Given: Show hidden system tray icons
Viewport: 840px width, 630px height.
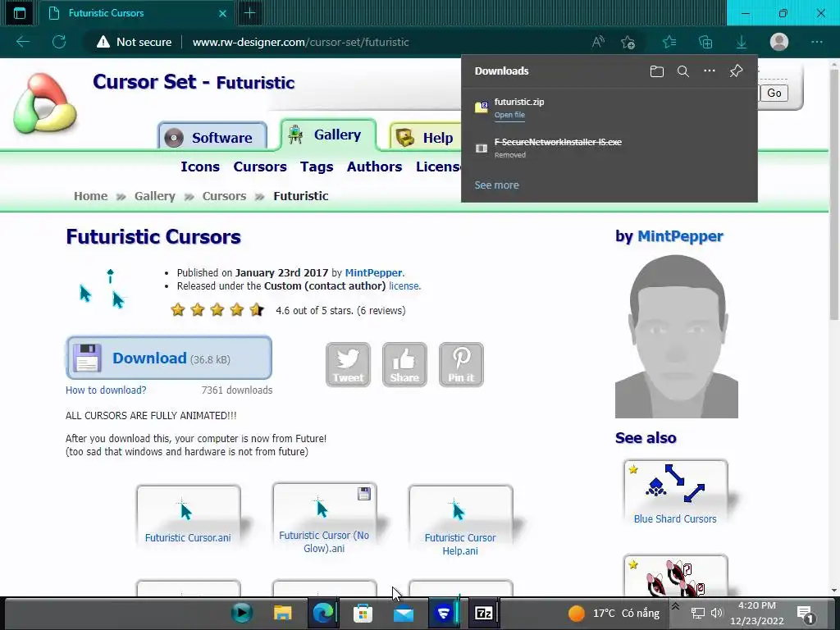Looking at the screenshot, I should click(676, 606).
